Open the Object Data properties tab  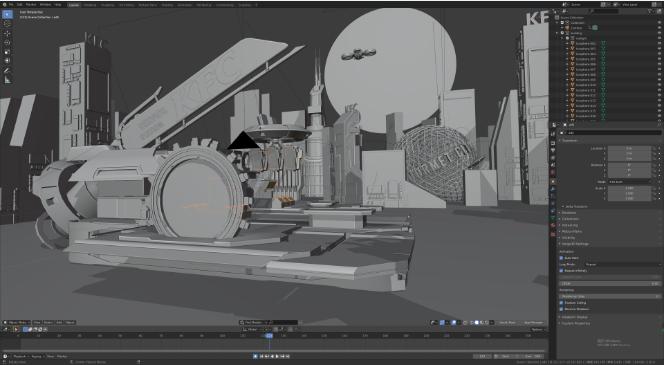[553, 218]
